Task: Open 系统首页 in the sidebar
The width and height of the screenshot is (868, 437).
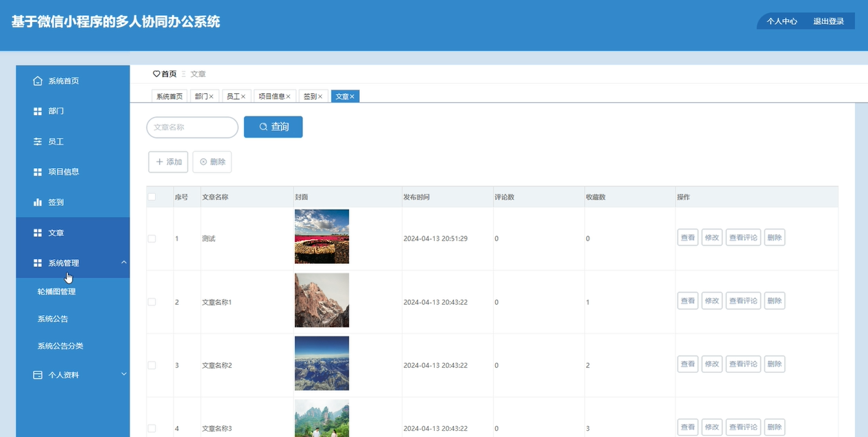Action: [x=73, y=81]
